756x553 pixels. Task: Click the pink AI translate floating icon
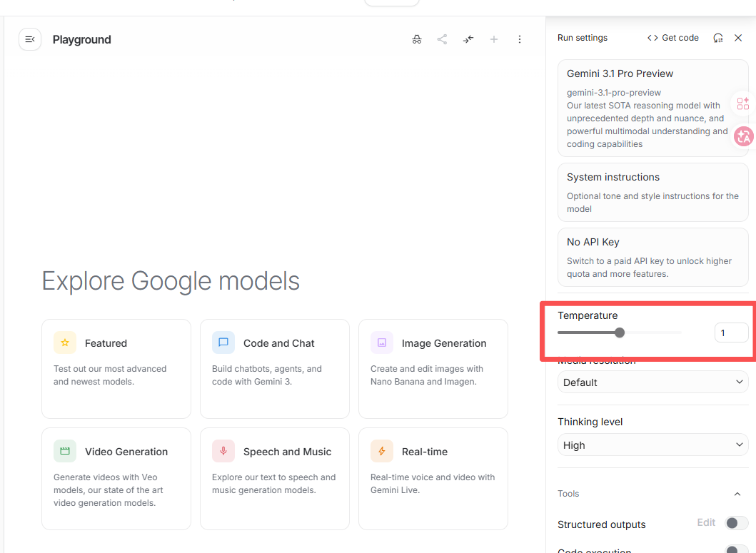(743, 136)
